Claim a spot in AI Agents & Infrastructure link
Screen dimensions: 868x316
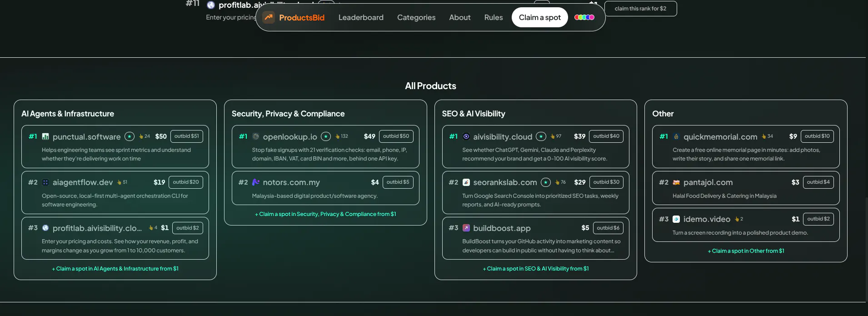coord(115,269)
